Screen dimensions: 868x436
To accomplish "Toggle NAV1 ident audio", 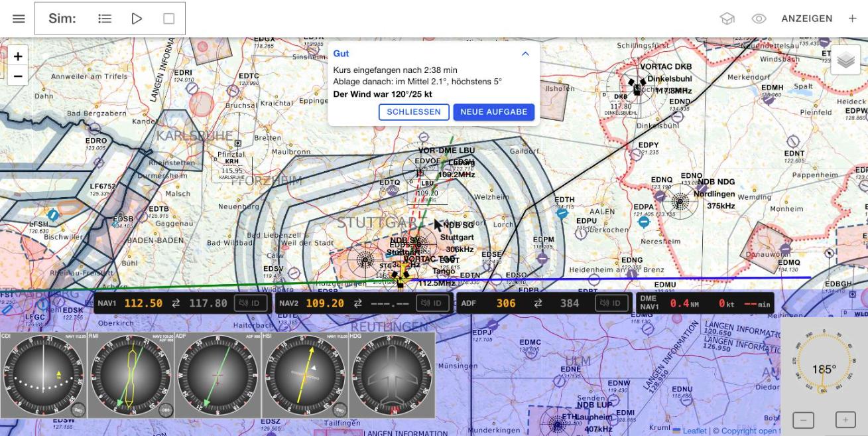I will [x=251, y=303].
